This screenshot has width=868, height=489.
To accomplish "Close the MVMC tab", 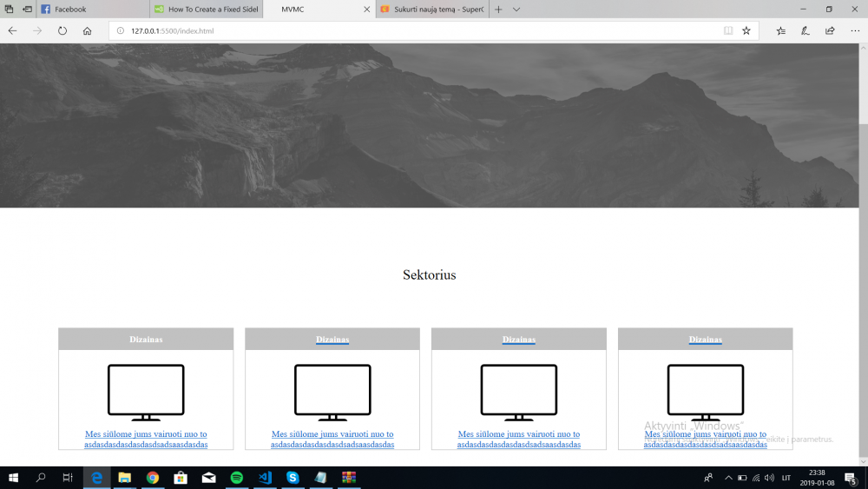I will pyautogui.click(x=366, y=10).
